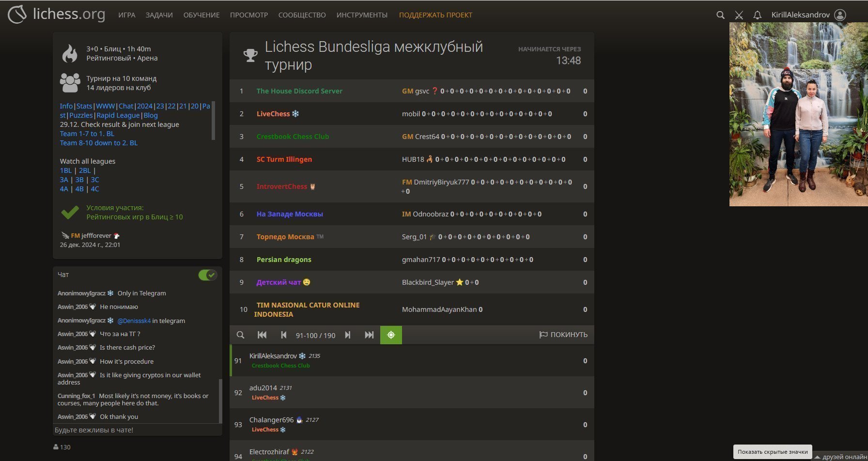868x461 pixels.
Task: Watch the 1BL league
Action: [x=66, y=170]
